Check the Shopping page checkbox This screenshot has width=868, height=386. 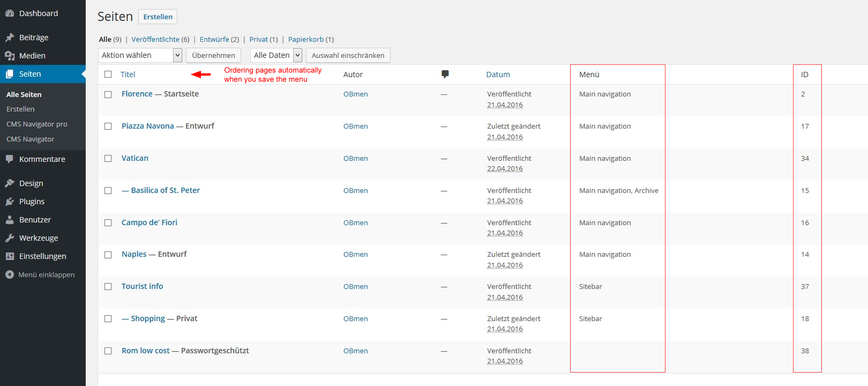[x=108, y=319]
